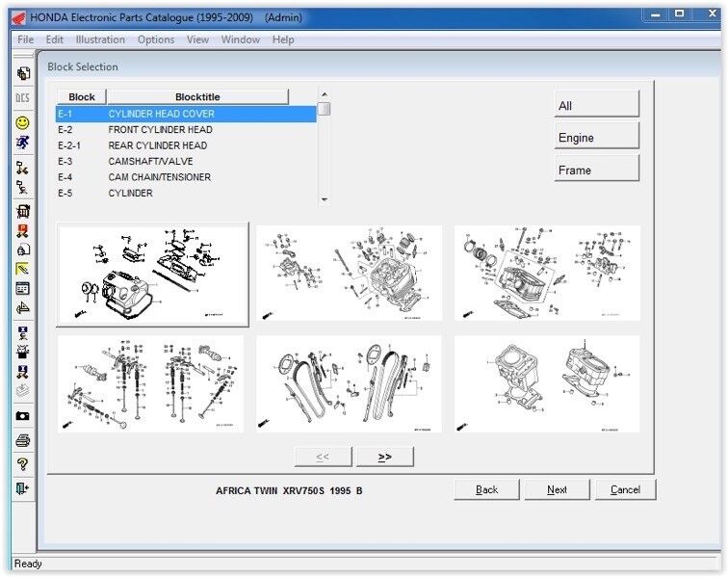Open the File menu
The width and height of the screenshot is (728, 577).
26,39
